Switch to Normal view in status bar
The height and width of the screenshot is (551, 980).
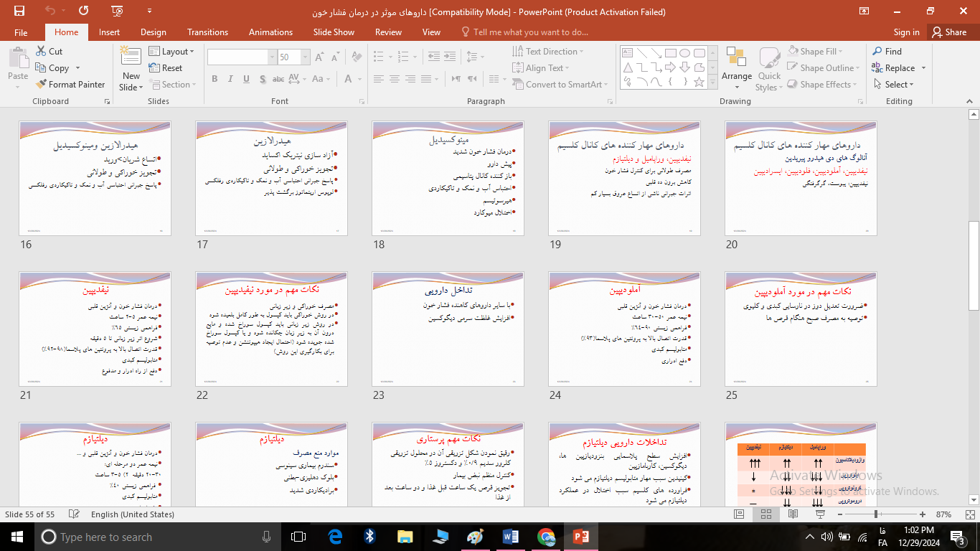(x=739, y=514)
